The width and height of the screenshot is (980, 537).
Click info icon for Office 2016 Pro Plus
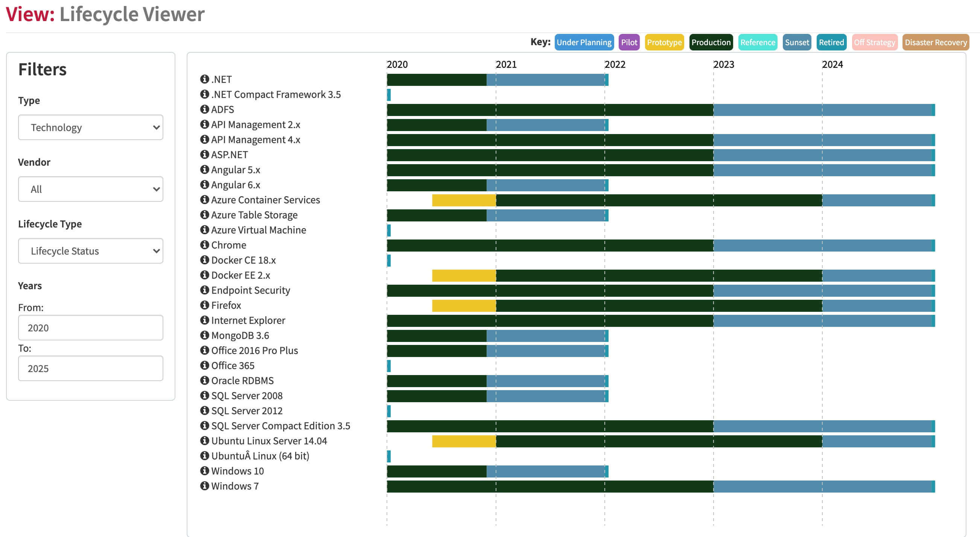(205, 350)
